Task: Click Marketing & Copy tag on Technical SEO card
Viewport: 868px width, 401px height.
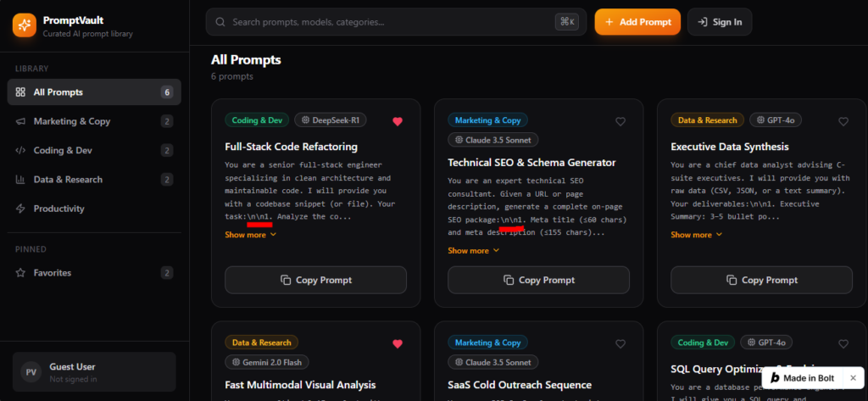Action: [487, 120]
